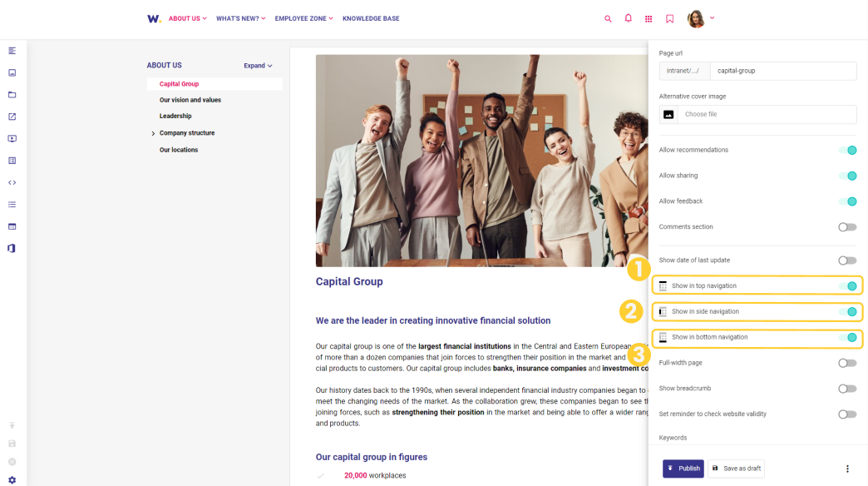Turn off Show in side navigation
Viewport: 868px width, 486px height.
(847, 311)
